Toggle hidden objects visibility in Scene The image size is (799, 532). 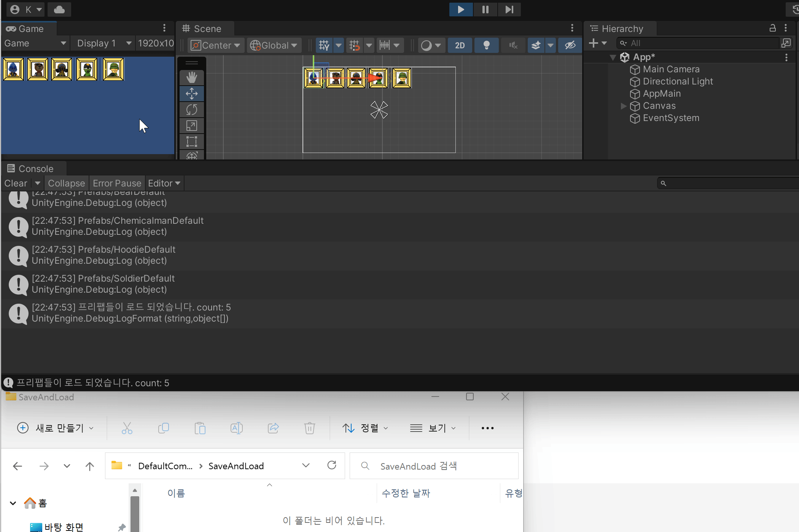coord(570,45)
